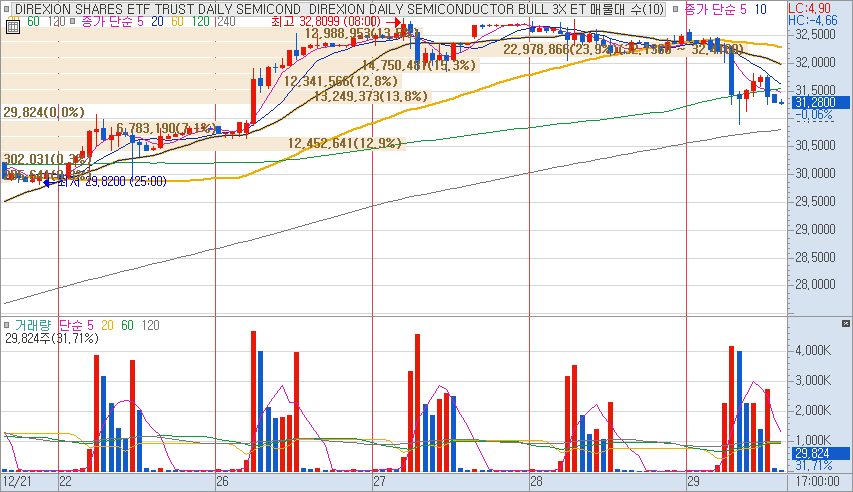Click the HC:-4,66 value
This screenshot has width=853, height=492.
tap(813, 20)
